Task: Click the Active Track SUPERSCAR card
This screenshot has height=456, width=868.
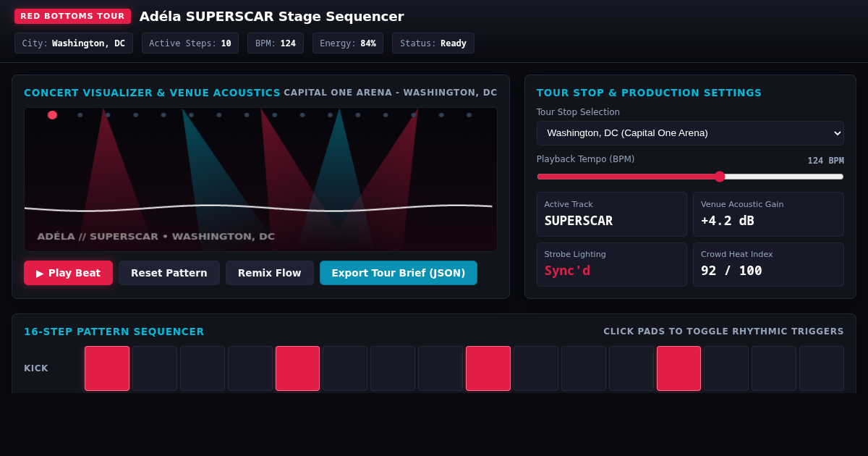Action: 612,214
